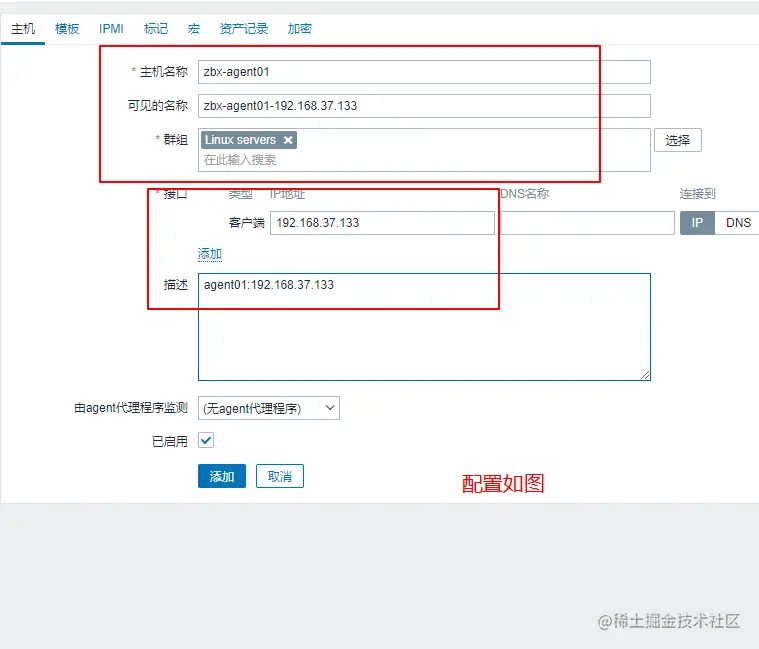Screen dimensions: 759x649
Task: Click the 描述 text area
Action: 424,327
